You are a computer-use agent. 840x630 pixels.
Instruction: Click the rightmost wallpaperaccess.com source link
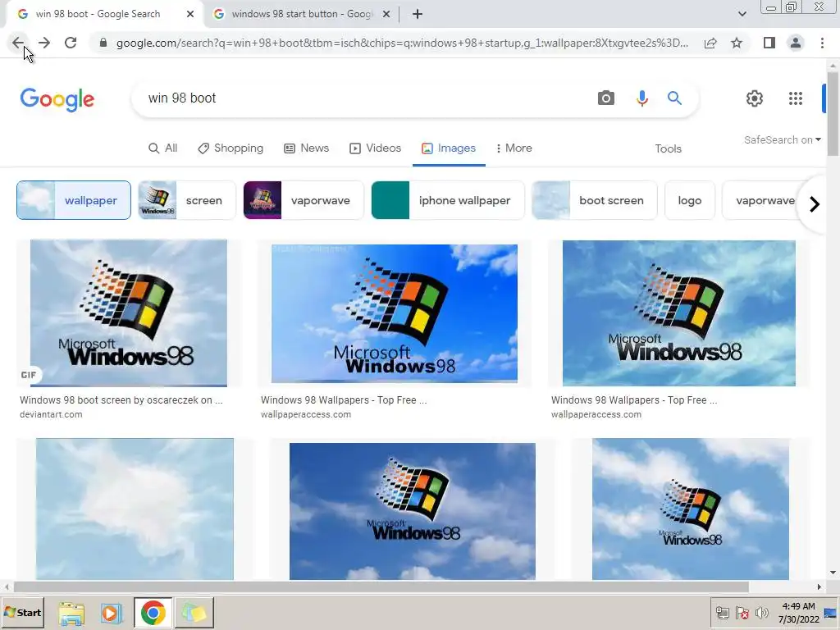click(x=596, y=414)
